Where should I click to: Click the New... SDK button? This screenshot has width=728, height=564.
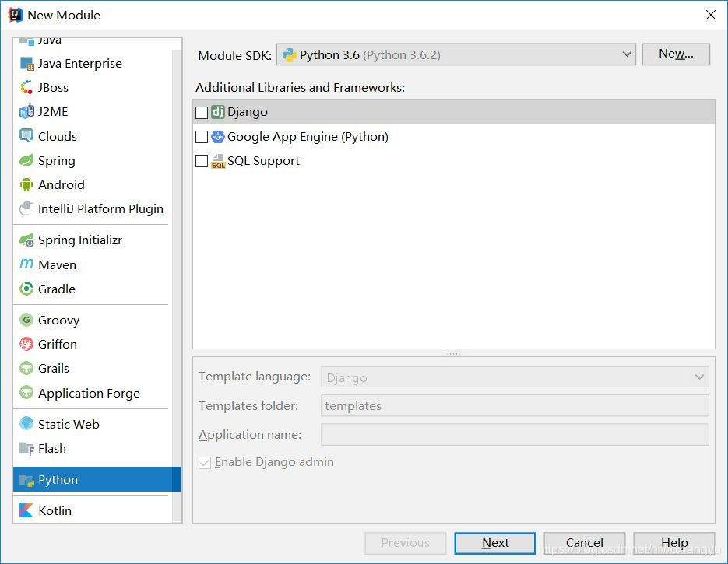(x=676, y=54)
